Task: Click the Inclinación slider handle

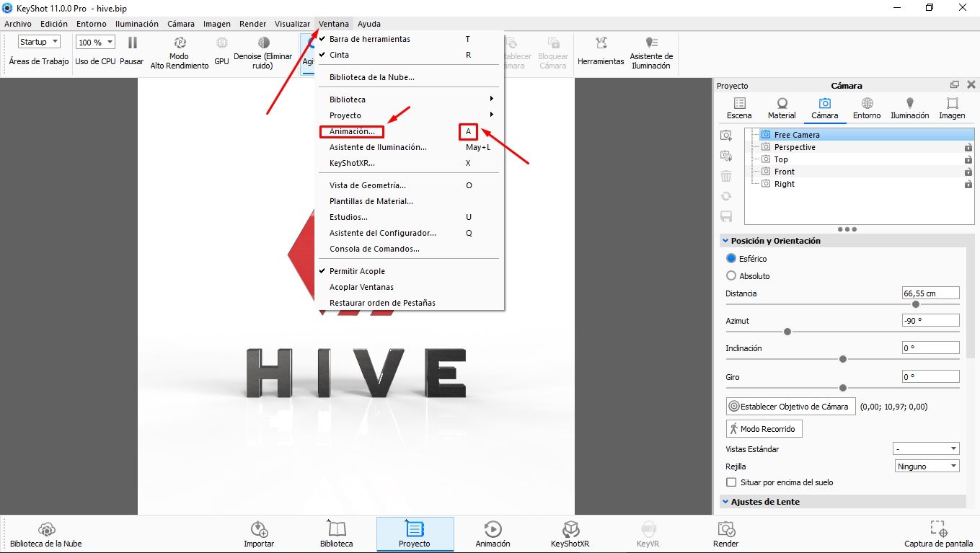Action: pyautogui.click(x=843, y=359)
